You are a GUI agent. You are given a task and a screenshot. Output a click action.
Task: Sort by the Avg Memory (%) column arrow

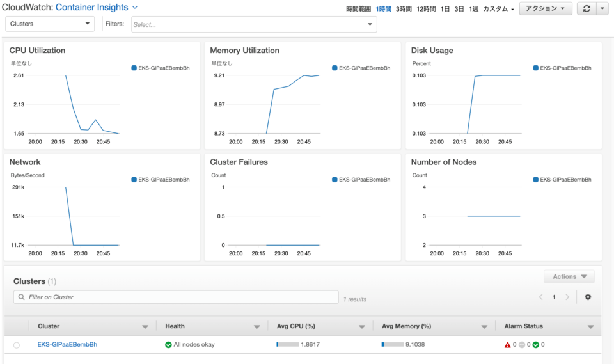pos(484,326)
